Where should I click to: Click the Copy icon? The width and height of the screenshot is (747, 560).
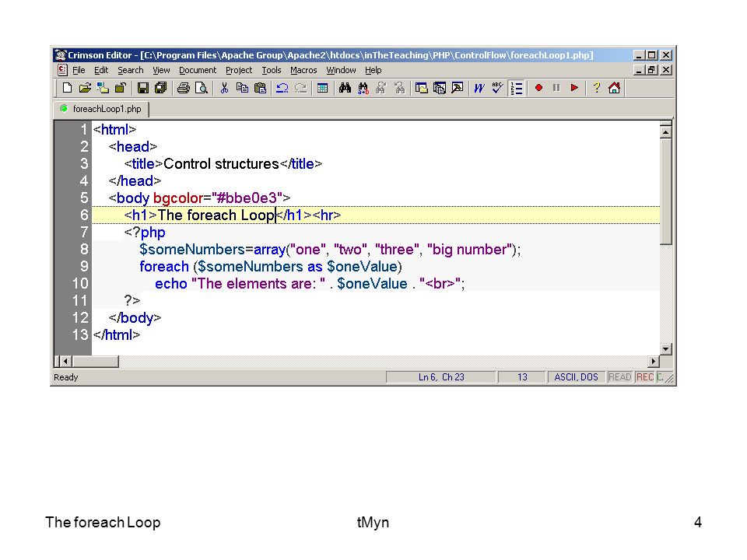pos(242,88)
